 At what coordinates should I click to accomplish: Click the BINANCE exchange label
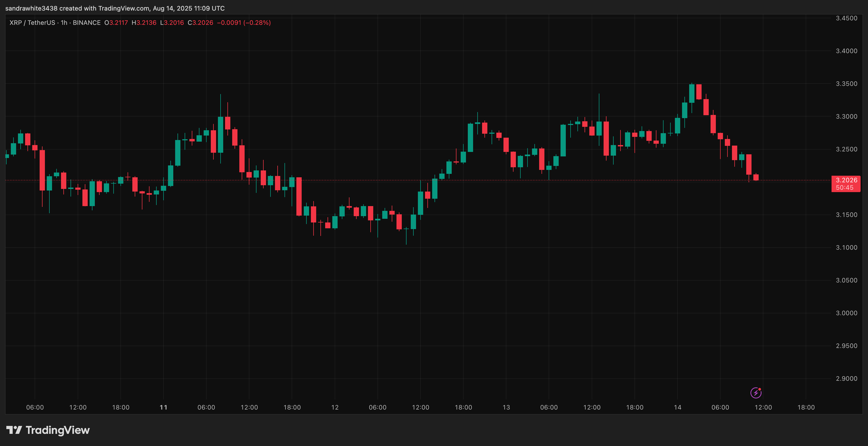[87, 22]
